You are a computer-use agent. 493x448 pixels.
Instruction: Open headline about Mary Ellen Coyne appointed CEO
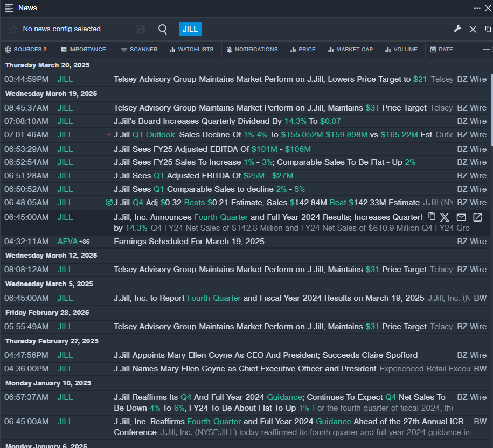265,355
